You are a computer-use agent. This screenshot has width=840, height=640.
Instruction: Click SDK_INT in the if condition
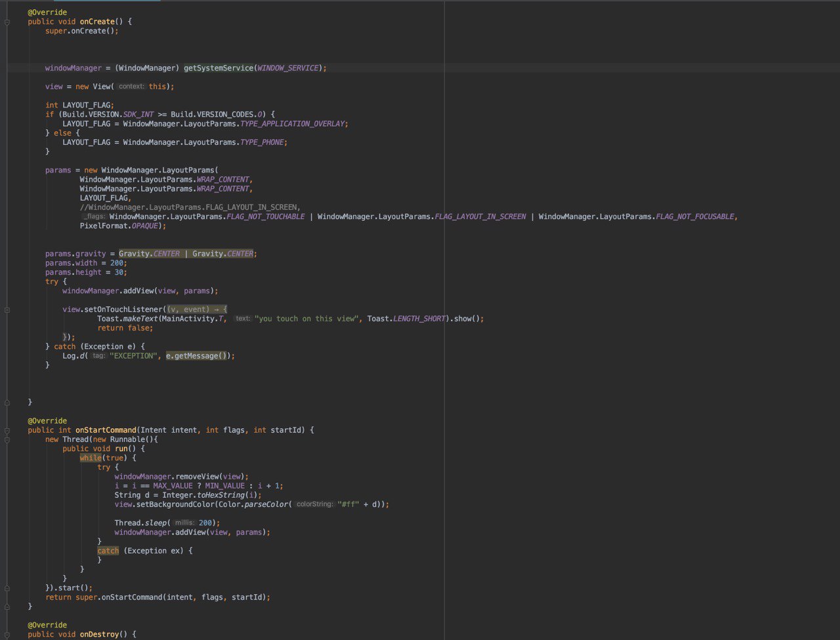pos(138,114)
